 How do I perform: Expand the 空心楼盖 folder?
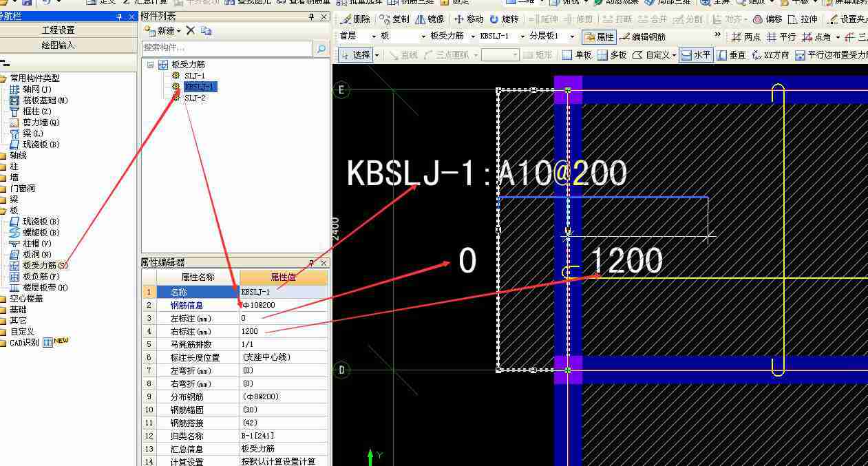22,298
